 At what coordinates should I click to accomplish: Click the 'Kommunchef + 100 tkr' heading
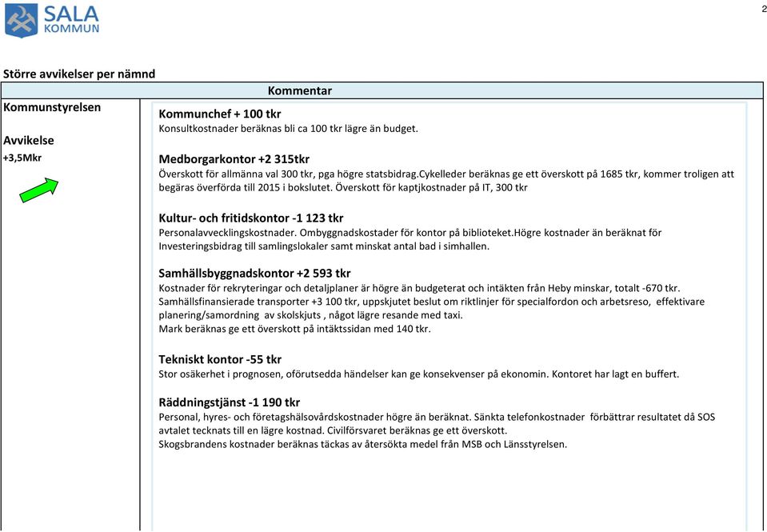220,114
